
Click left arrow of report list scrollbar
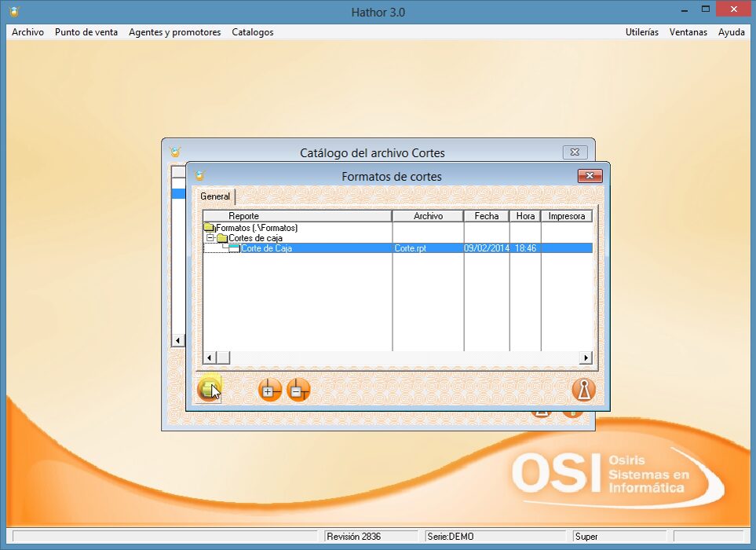click(x=210, y=357)
